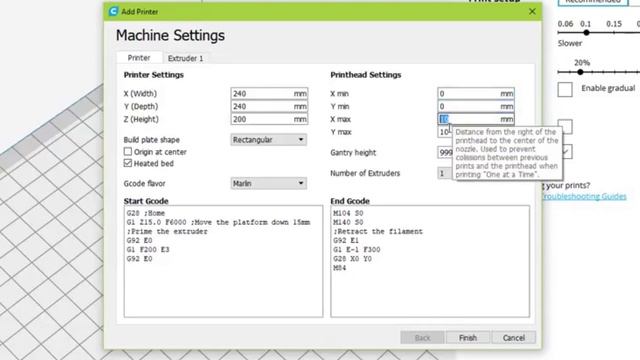Viewport: 640px width, 360px height.
Task: Open the Troubleshooting Guides link
Action: tap(584, 196)
